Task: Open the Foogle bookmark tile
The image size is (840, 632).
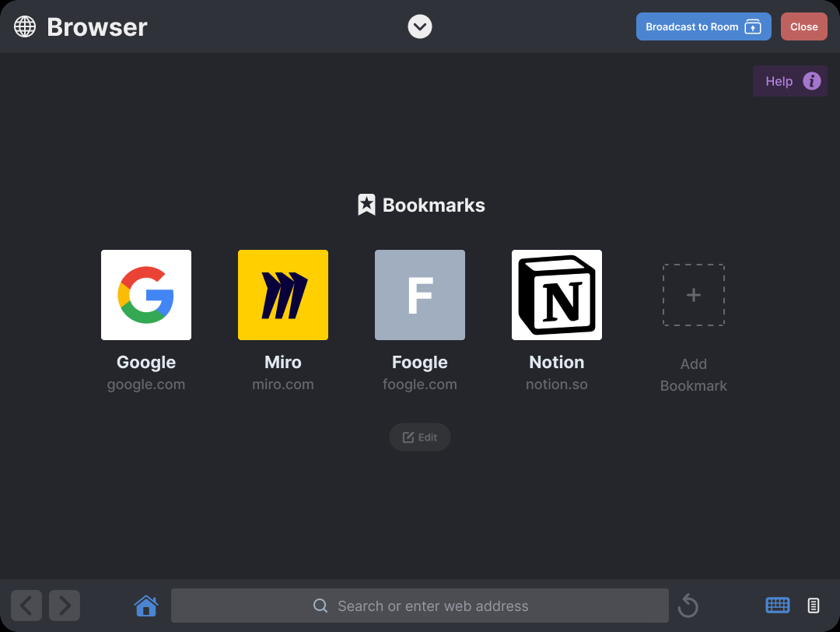Action: (x=420, y=295)
